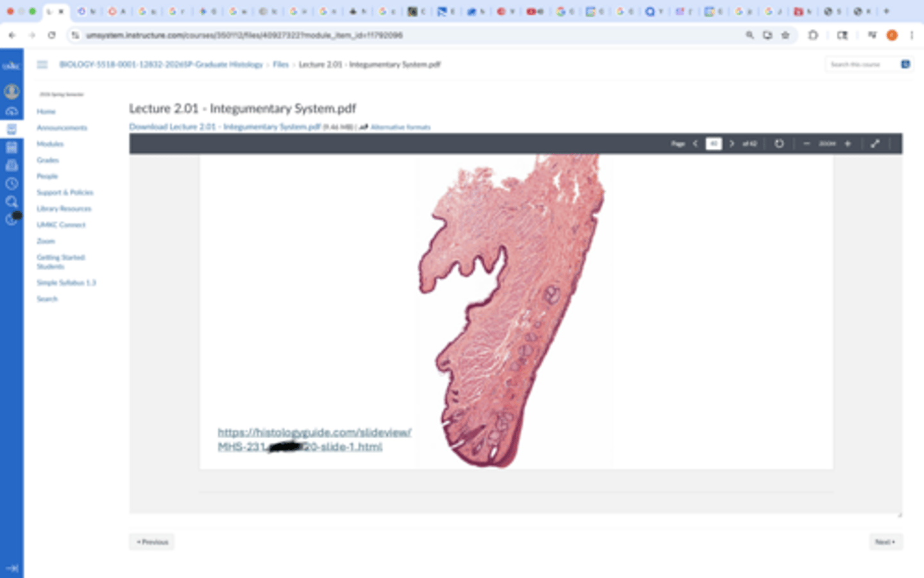
Task: Open Home in course navigation
Action: click(x=46, y=112)
